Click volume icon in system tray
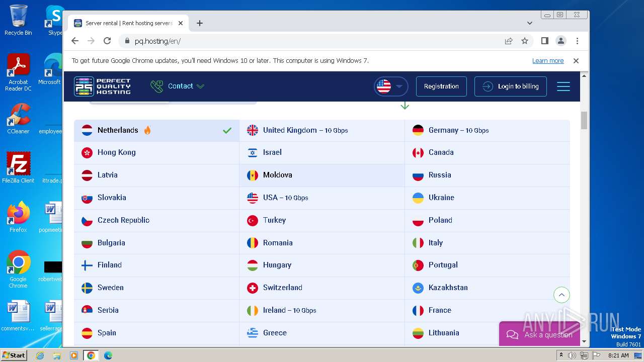644x362 pixels. pyautogui.click(x=572, y=355)
